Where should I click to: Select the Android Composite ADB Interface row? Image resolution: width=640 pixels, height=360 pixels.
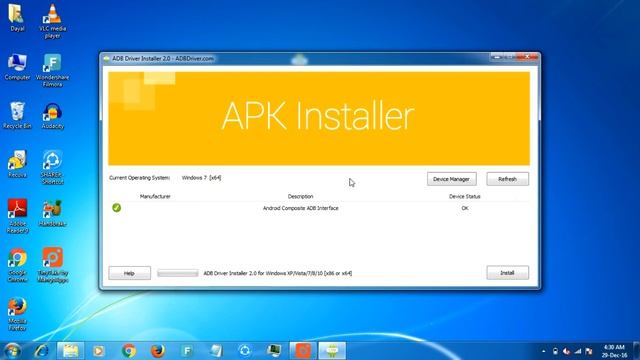pos(320,208)
